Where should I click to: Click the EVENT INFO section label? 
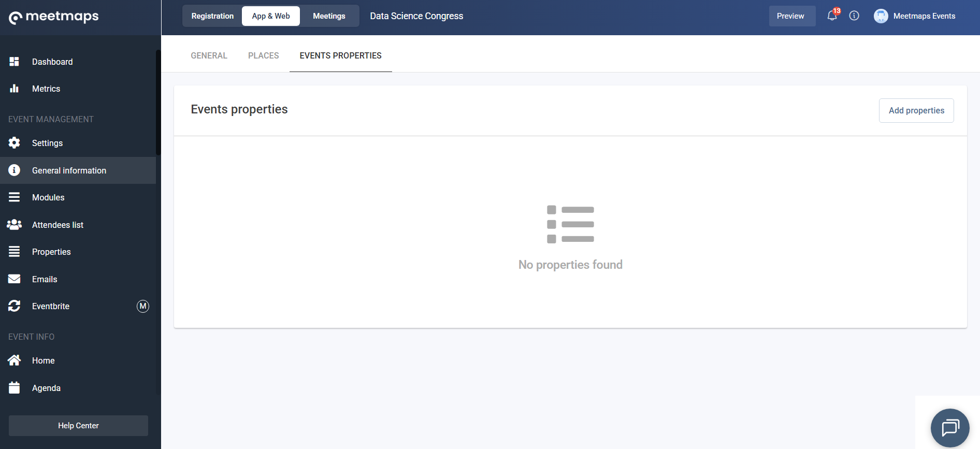coord(31,337)
